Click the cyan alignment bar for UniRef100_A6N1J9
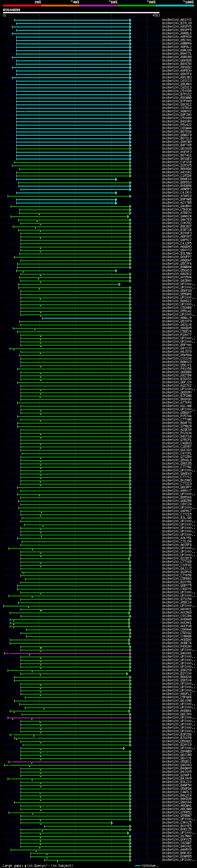 click(x=86, y=318)
